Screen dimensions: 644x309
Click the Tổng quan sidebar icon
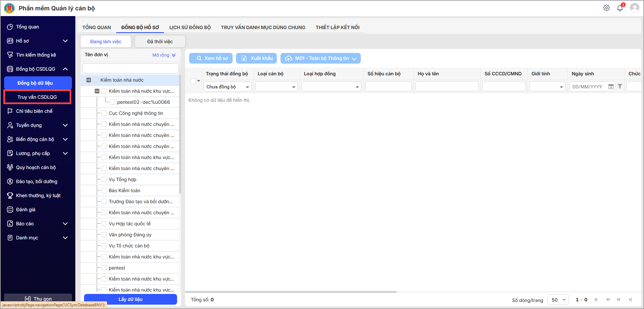[x=10, y=27]
